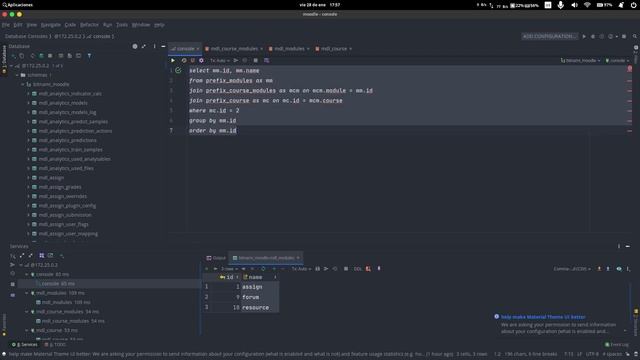The image size is (640, 360).
Task: Open the Aplicaciones menu in the top bar
Action: point(17,5)
